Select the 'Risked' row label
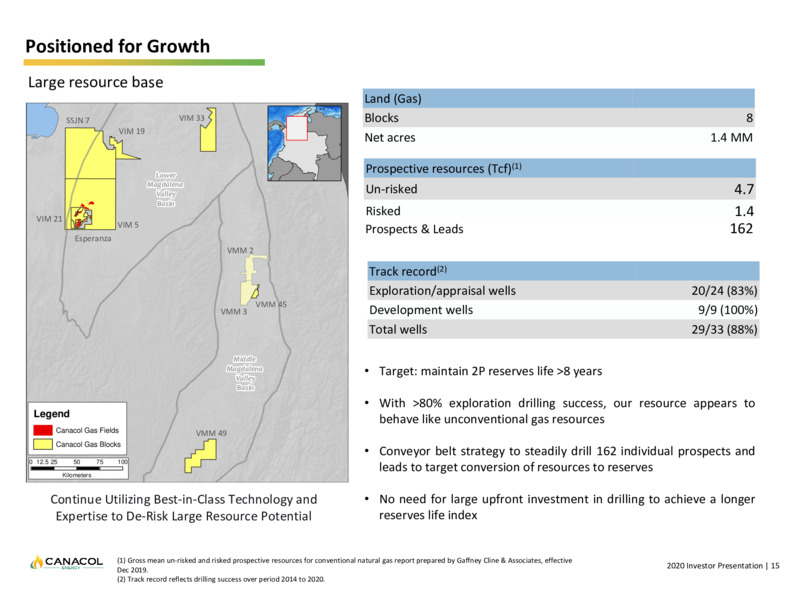800x600 pixels. coord(383,211)
